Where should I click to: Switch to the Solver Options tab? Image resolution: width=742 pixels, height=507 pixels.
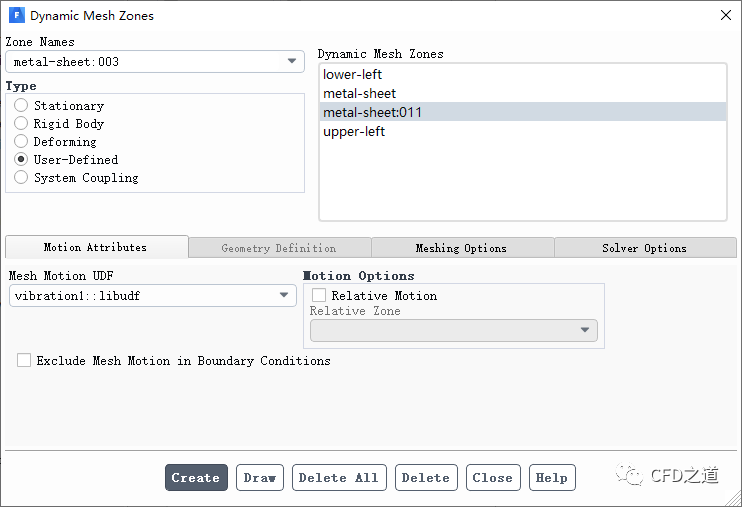(x=644, y=248)
